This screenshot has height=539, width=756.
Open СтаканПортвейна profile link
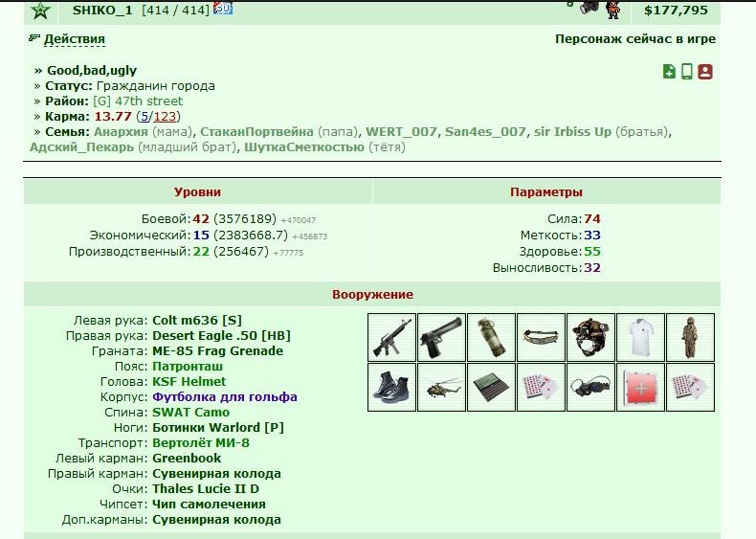click(256, 132)
